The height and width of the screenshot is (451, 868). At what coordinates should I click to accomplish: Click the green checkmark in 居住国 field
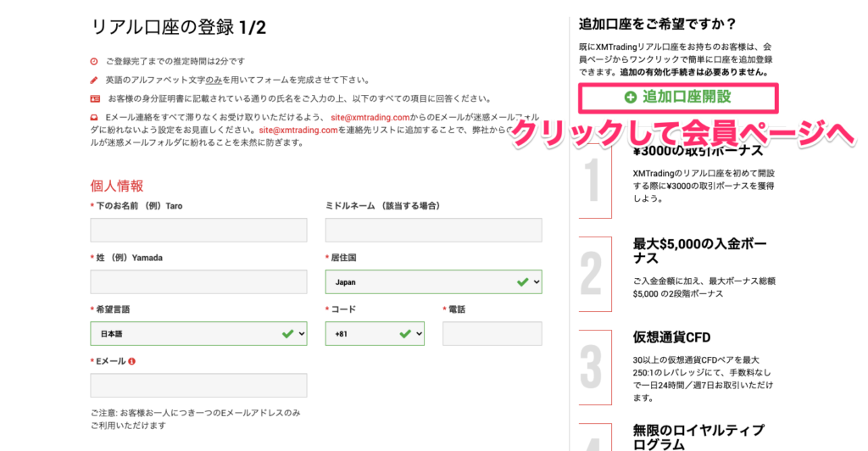tap(522, 282)
